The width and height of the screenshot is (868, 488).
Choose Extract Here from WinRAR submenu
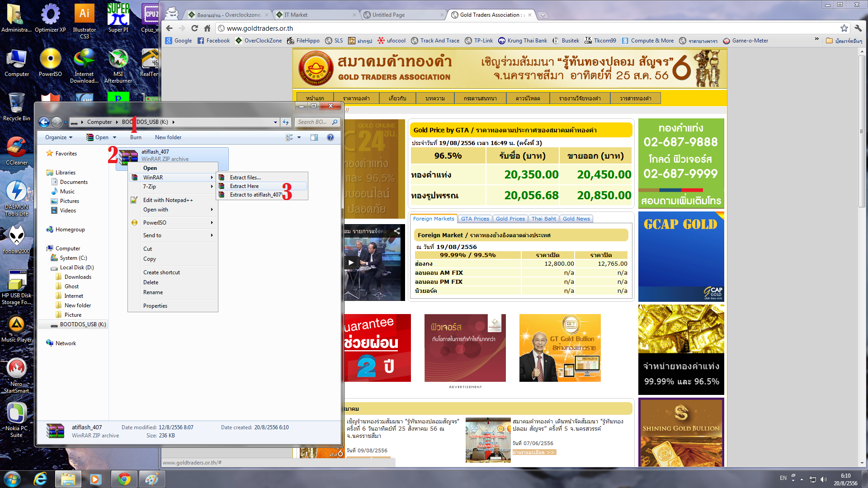tap(245, 186)
